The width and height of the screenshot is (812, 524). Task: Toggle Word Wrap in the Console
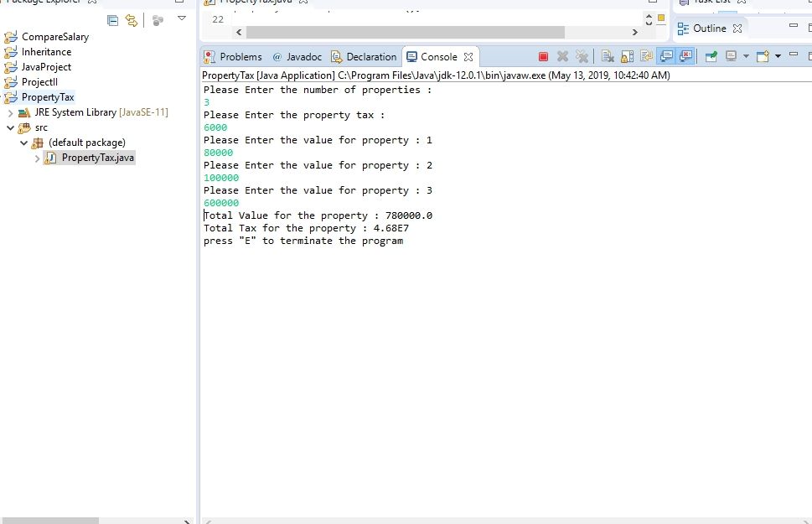[648, 56]
